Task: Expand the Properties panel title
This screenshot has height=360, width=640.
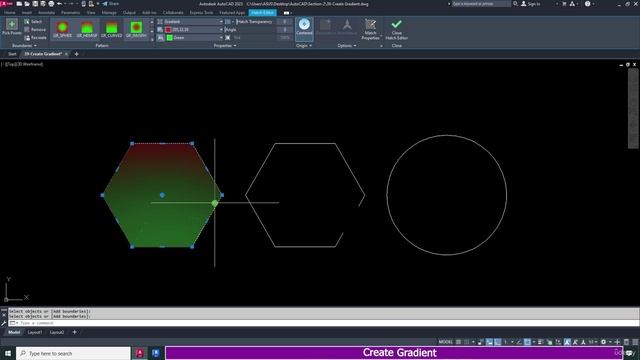Action: (225, 46)
